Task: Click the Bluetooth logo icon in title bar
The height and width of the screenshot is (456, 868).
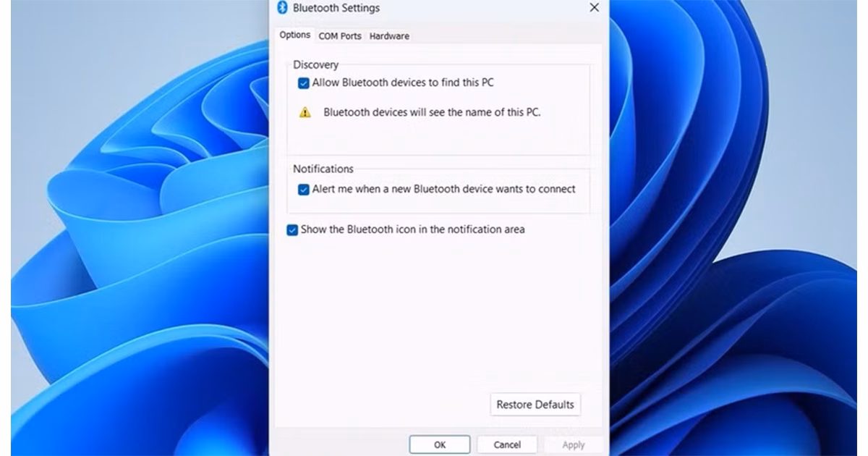Action: pyautogui.click(x=283, y=8)
